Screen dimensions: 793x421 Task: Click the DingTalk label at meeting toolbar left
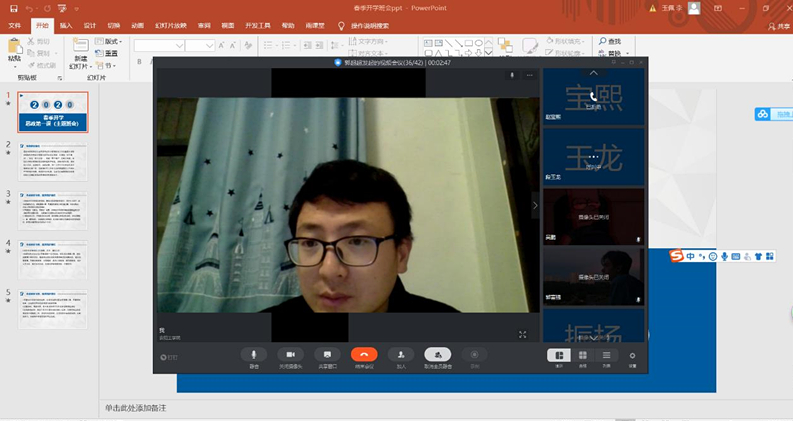169,357
